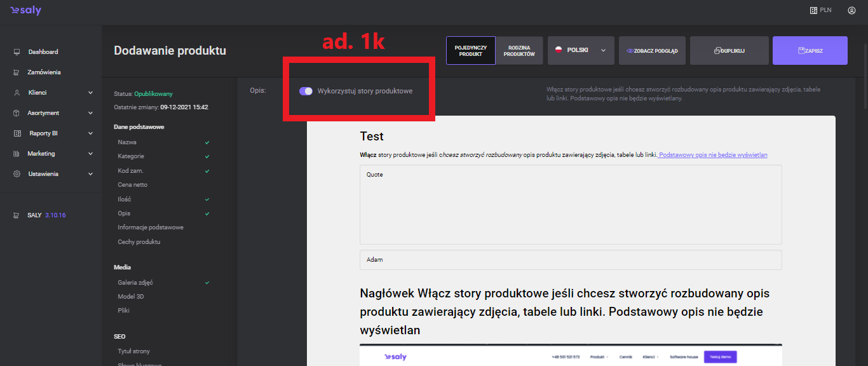Screen dimensions: 868x366
Task: Select the Pojedynczy produkt option
Action: 470,51
